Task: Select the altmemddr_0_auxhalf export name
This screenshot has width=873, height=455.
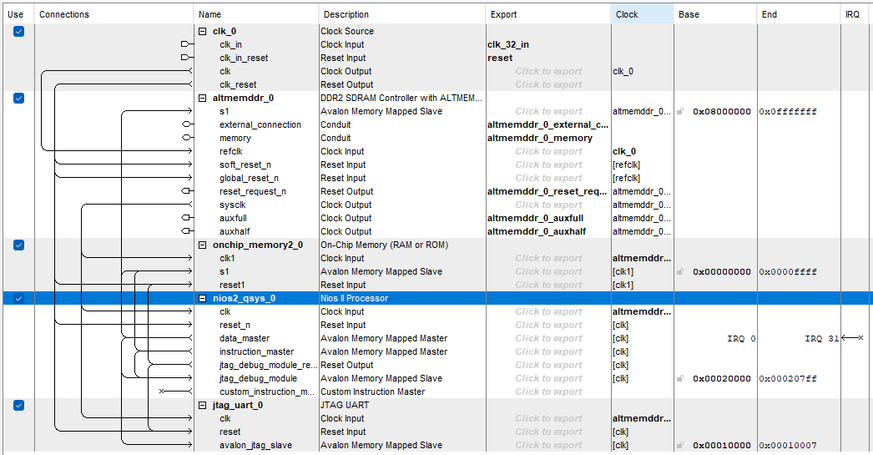Action: click(x=536, y=232)
